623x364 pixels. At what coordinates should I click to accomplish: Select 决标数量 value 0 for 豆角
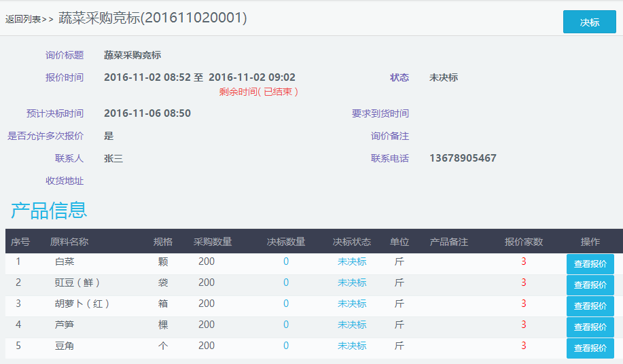(x=286, y=346)
